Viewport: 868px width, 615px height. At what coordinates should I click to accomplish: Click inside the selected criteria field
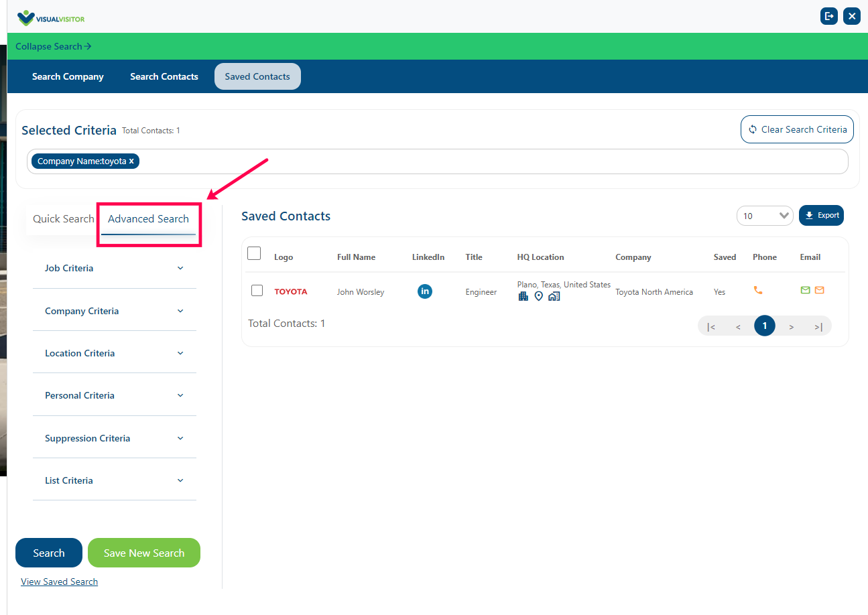tap(437, 161)
